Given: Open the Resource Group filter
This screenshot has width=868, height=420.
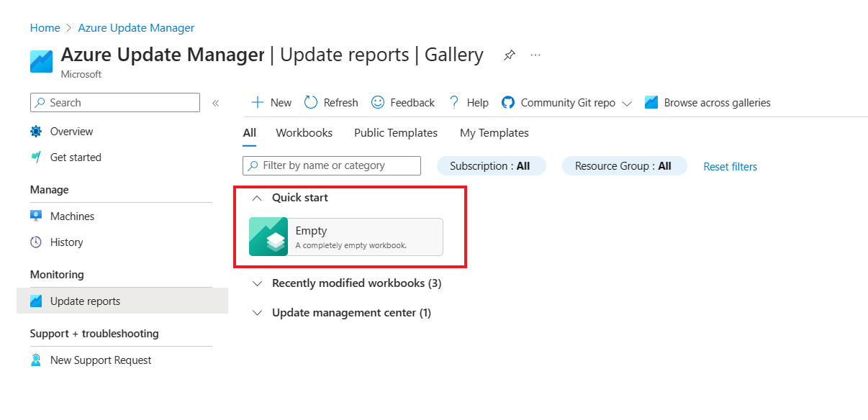Looking at the screenshot, I should 624,165.
